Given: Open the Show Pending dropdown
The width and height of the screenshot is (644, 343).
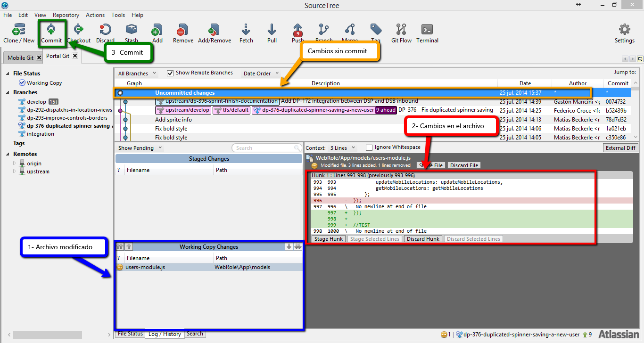Looking at the screenshot, I should (140, 148).
